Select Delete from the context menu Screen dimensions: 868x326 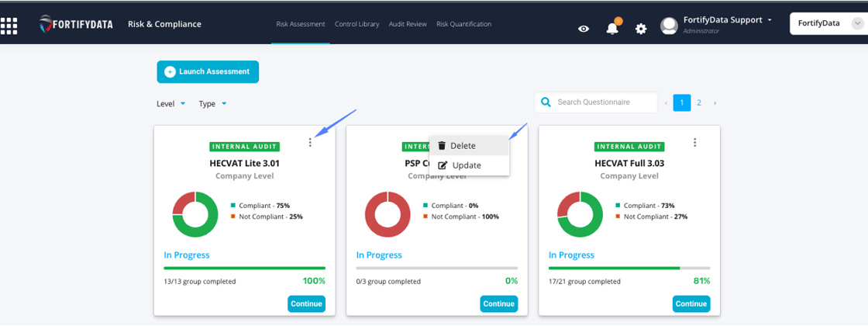(x=463, y=146)
